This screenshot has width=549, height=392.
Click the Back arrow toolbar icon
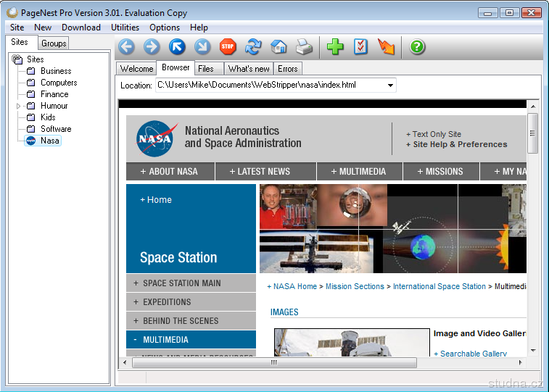click(127, 47)
